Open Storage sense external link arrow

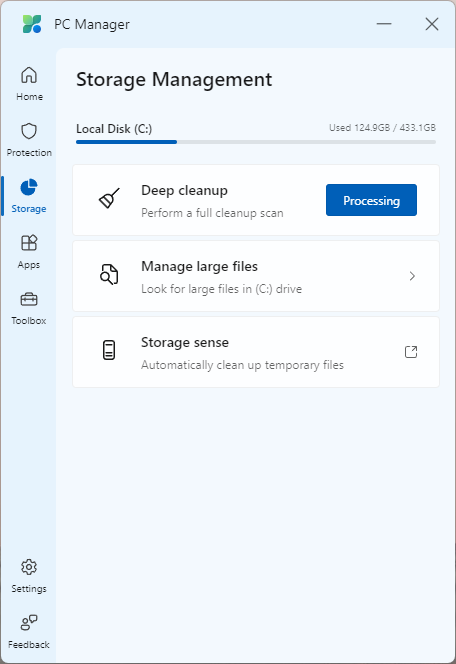411,351
